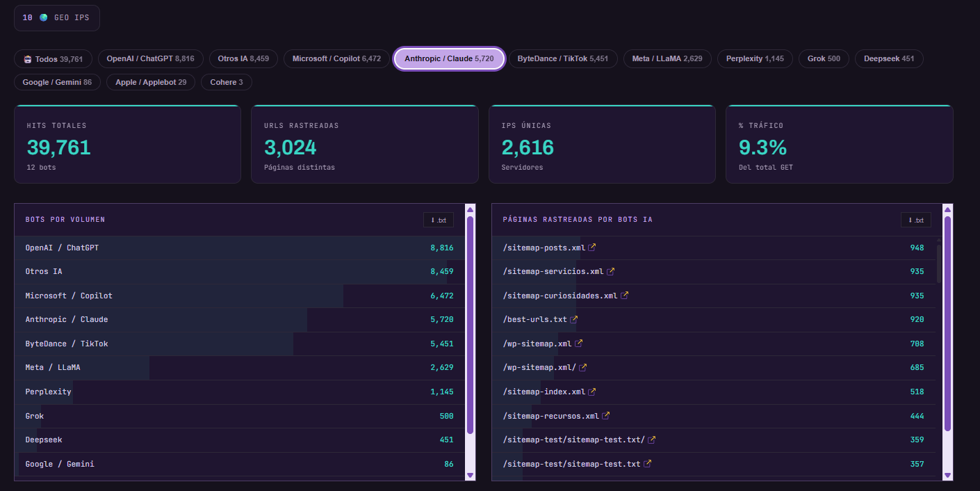
Task: Click the IPs únicas 2,616 card
Action: tap(602, 144)
